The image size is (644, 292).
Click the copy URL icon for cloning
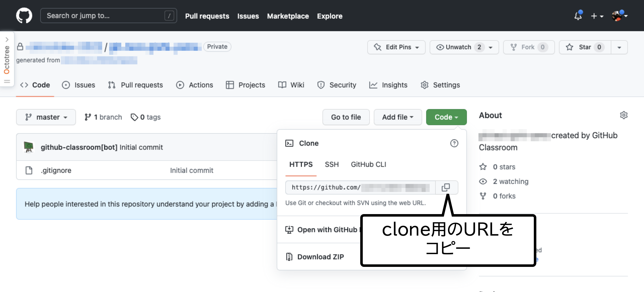tap(446, 187)
